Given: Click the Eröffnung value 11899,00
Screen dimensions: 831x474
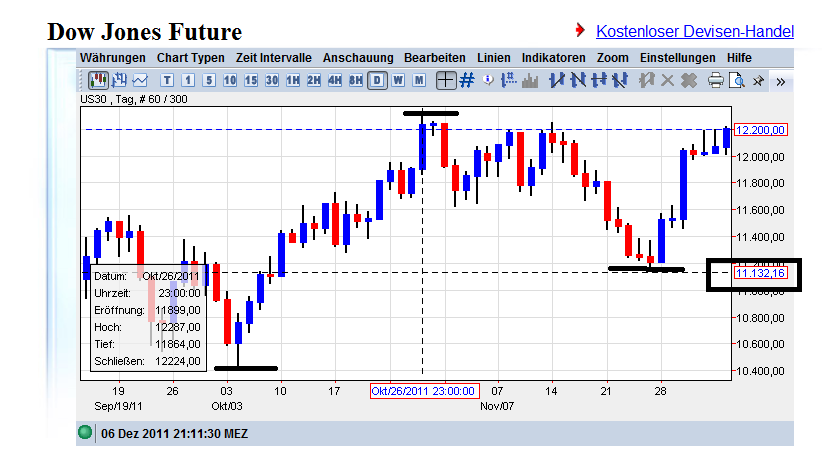Looking at the screenshot, I should (x=178, y=310).
